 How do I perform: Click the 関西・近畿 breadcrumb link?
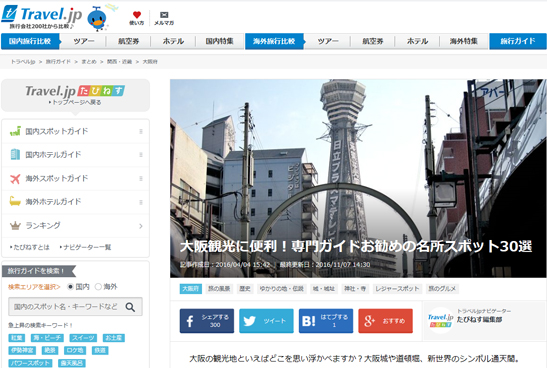pyautogui.click(x=119, y=62)
